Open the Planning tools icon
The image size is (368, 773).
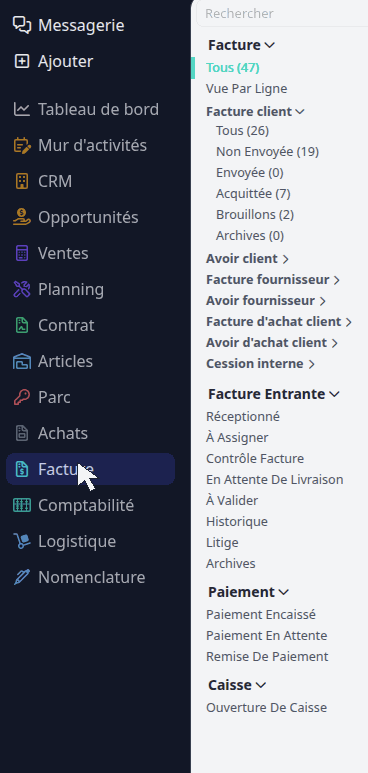tap(22, 289)
